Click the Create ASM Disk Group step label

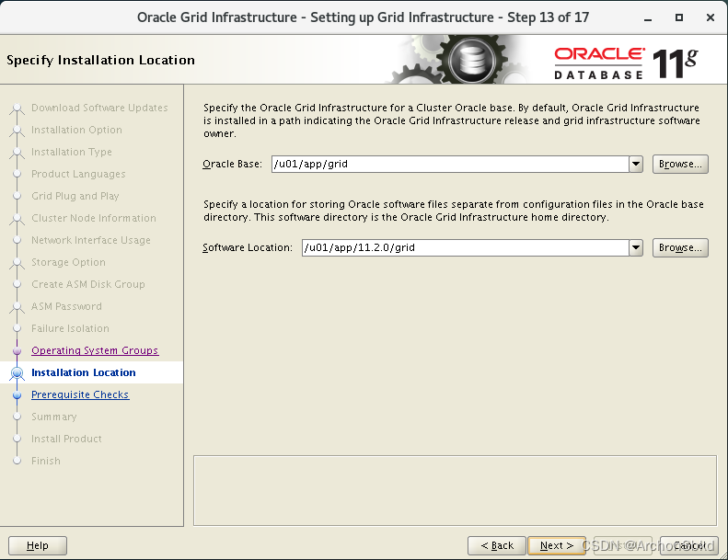[88, 284]
